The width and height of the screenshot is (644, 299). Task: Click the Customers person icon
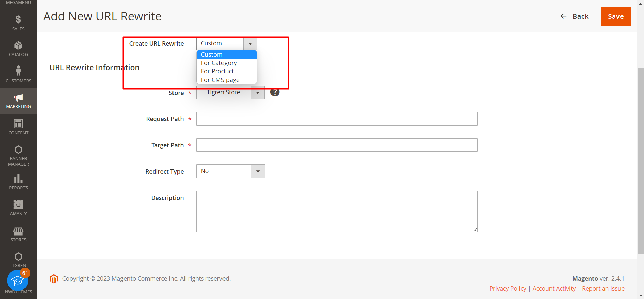pos(18,70)
